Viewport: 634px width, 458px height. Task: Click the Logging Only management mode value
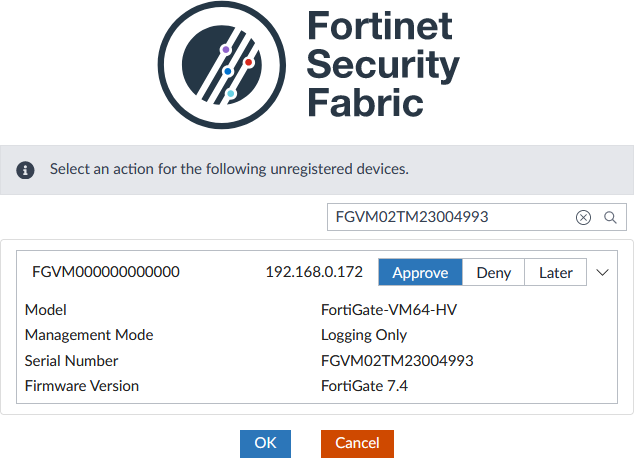tap(364, 335)
